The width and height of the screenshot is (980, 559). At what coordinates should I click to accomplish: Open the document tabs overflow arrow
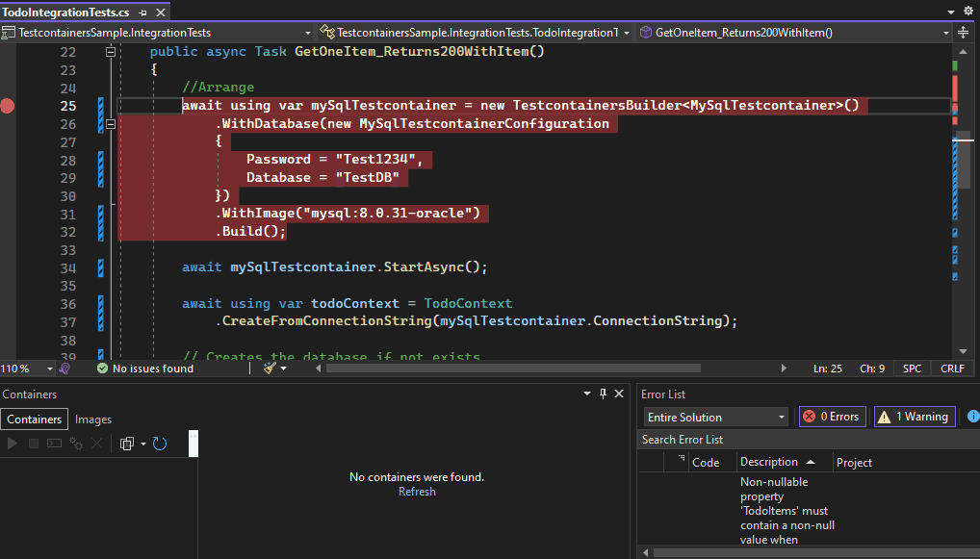tap(950, 12)
